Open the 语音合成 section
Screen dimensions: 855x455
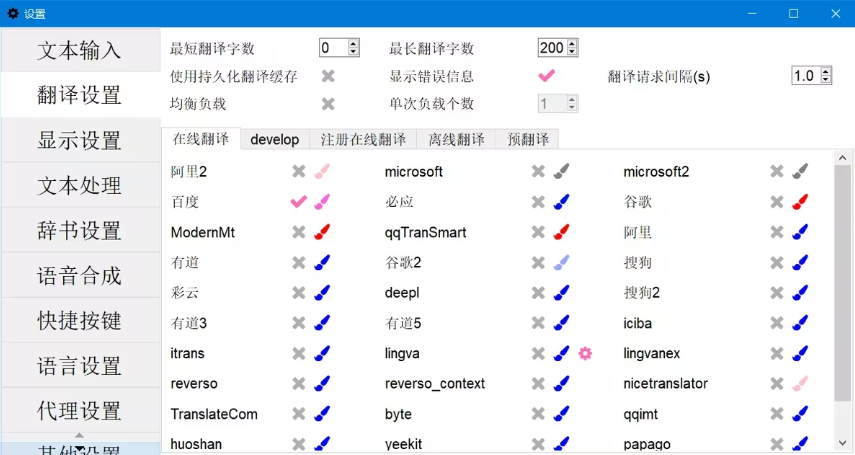tap(80, 276)
